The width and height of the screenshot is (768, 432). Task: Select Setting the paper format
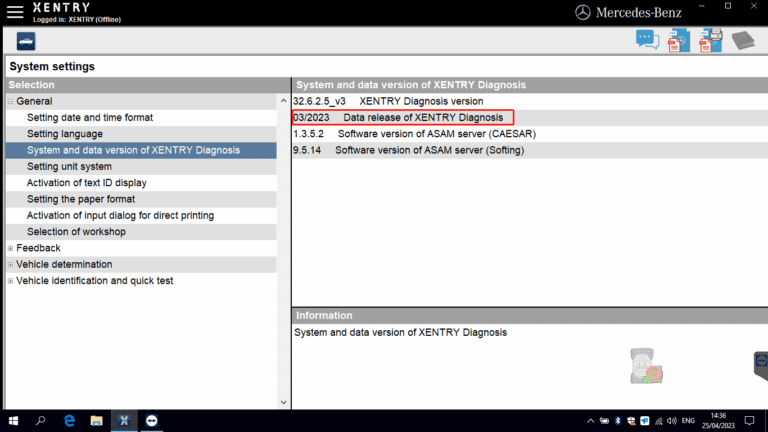coord(81,199)
